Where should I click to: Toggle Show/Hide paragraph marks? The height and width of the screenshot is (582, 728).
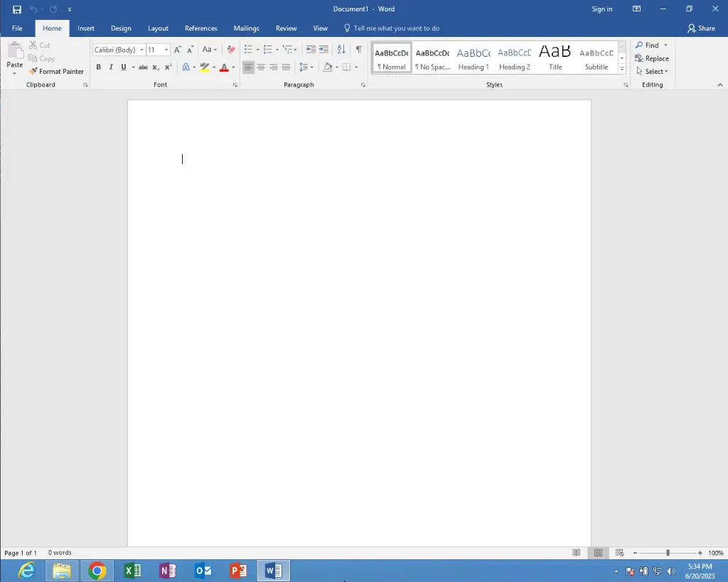358,49
